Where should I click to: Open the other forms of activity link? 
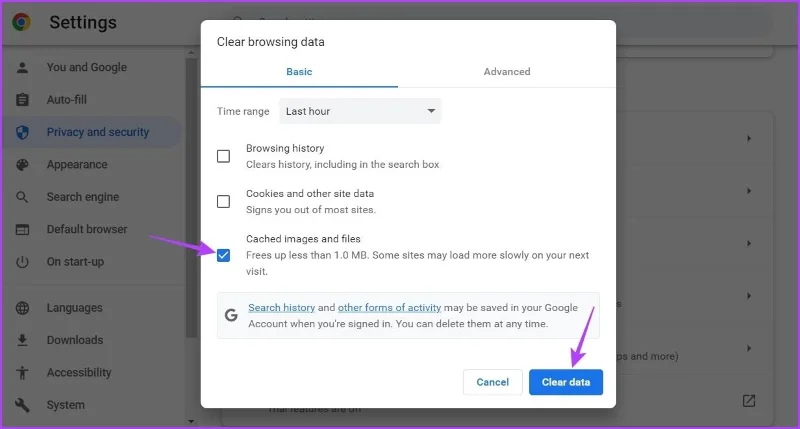click(389, 308)
